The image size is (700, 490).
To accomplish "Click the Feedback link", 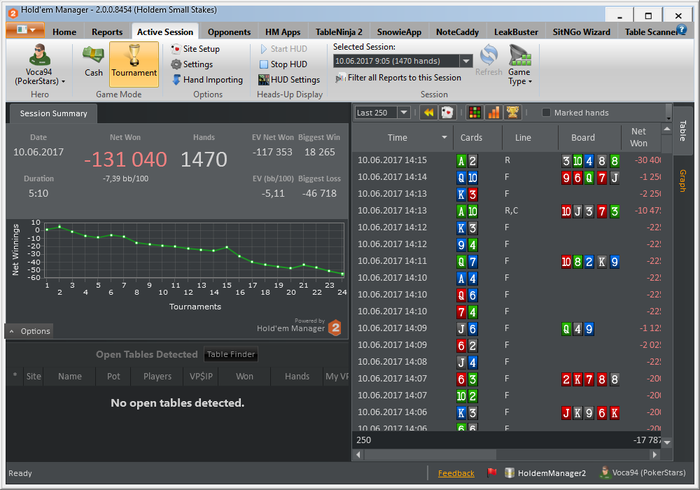I will tap(456, 473).
